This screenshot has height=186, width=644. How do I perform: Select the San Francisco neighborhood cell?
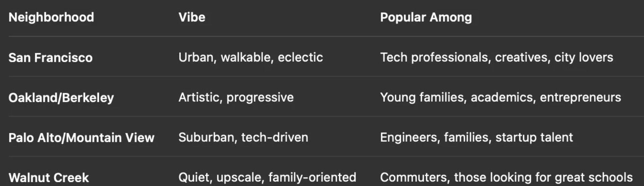50,58
